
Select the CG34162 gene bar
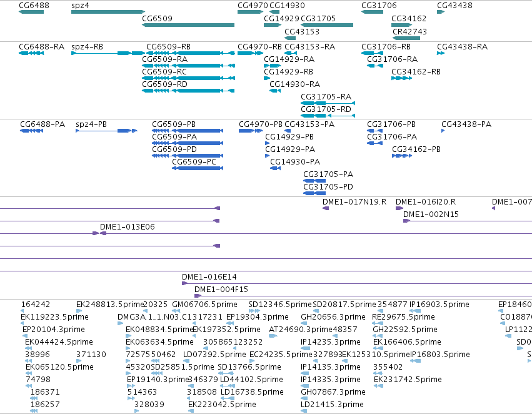[402, 25]
